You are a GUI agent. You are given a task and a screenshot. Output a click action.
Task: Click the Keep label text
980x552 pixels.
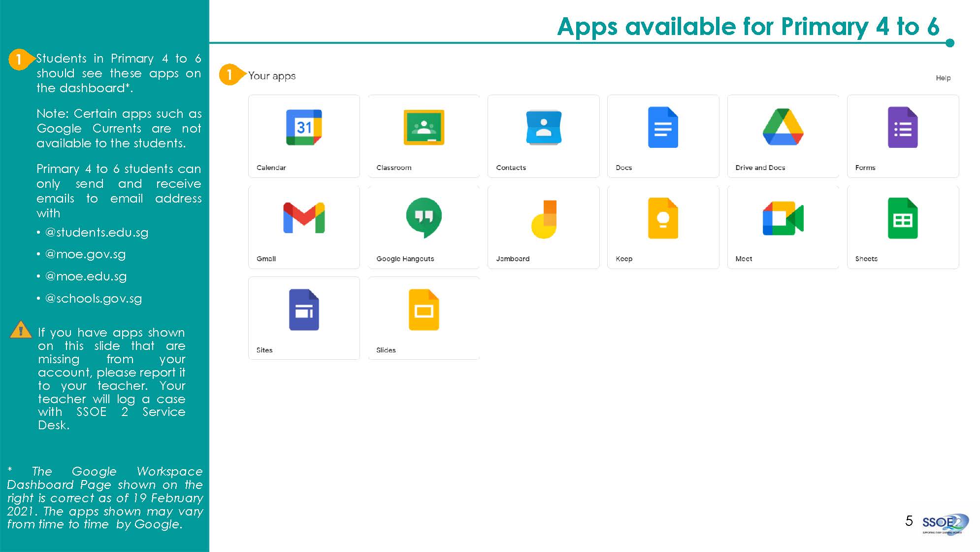[623, 259]
